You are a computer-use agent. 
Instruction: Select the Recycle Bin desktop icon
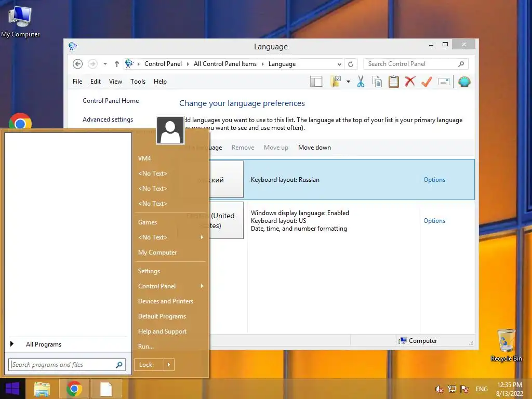[x=506, y=345]
